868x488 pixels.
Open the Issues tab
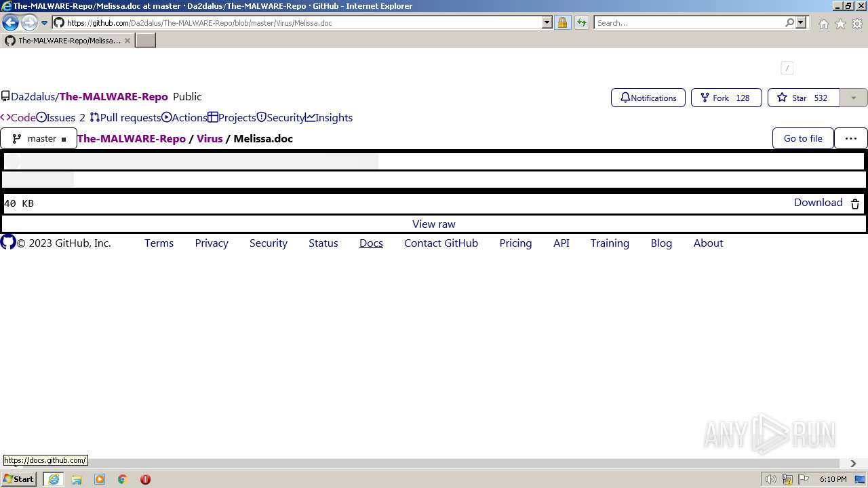(61, 118)
